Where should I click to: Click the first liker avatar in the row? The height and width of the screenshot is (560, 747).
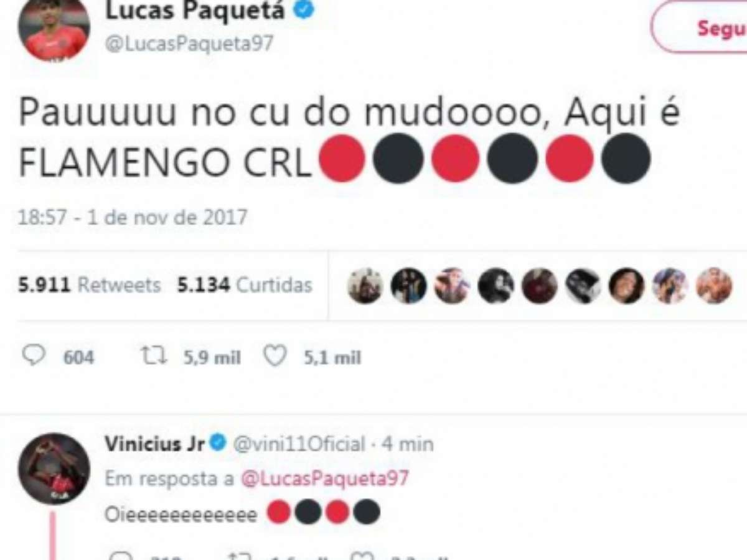tap(365, 286)
